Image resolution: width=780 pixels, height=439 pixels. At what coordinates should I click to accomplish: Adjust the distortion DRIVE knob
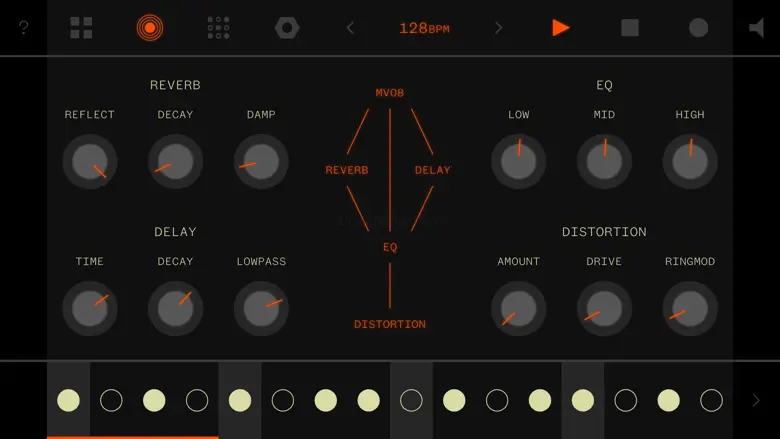pyautogui.click(x=604, y=308)
